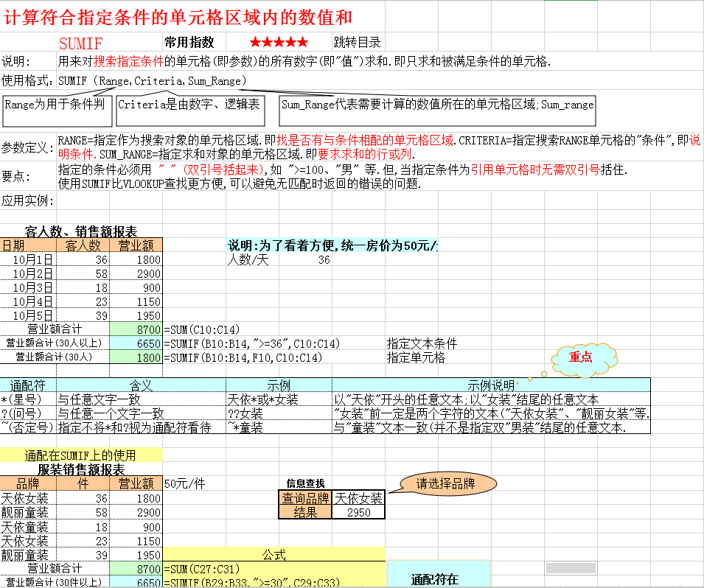Select the ?(问号) wildcard cell
The width and height of the screenshot is (704, 588).
(28, 413)
